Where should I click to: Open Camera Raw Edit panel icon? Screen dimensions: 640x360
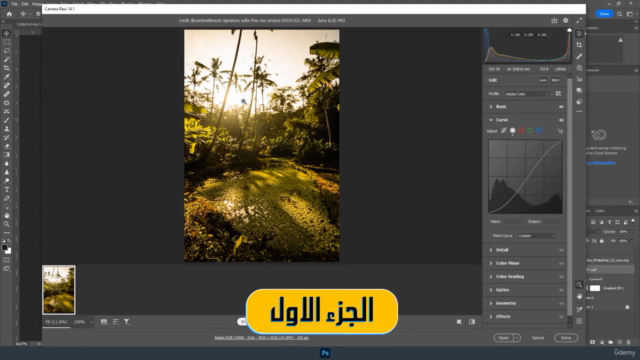pyautogui.click(x=579, y=34)
